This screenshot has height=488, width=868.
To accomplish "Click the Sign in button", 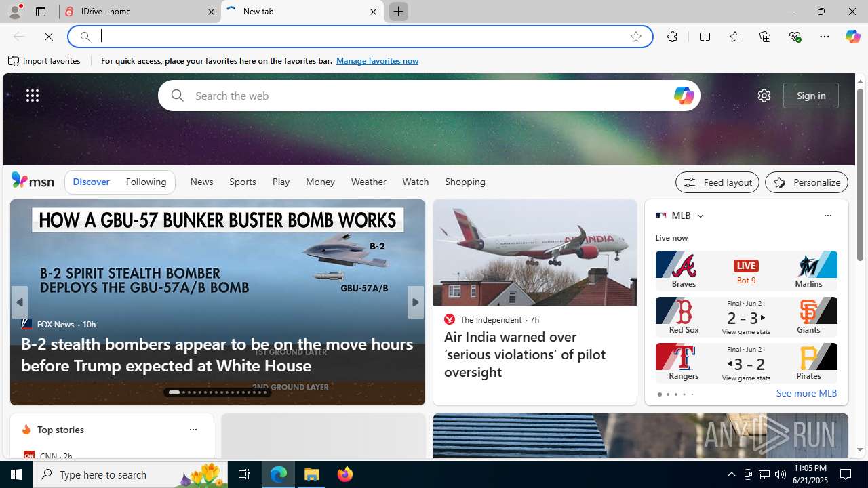I will (811, 96).
